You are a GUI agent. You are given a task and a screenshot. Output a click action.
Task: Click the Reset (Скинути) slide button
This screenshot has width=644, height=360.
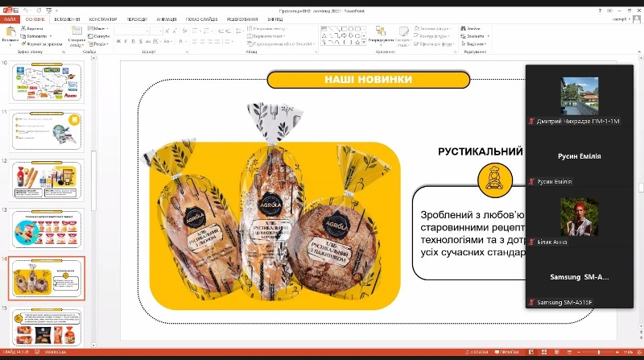click(100, 36)
